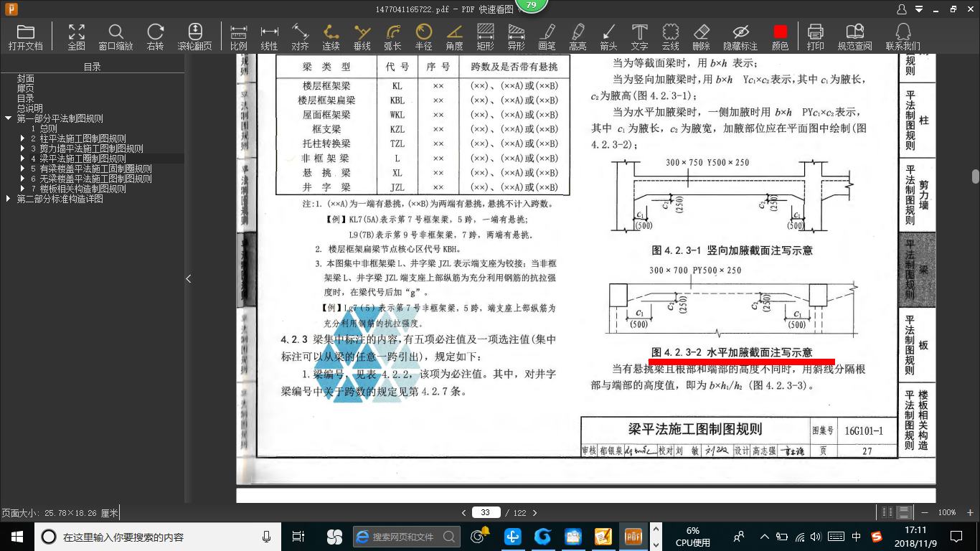Print the document with 打印
This screenshot has width=980, height=551.
click(816, 37)
